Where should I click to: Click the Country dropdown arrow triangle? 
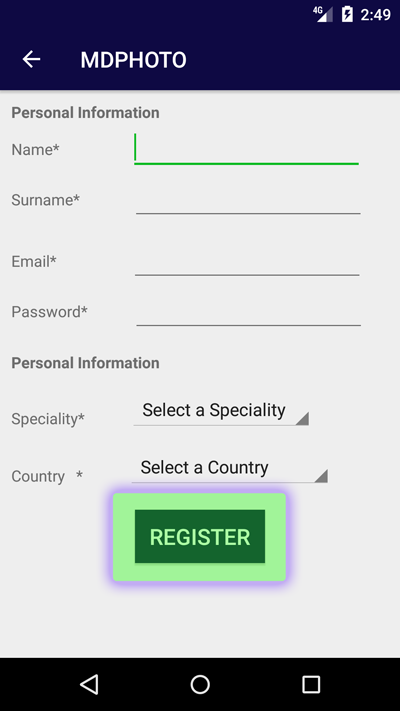(x=321, y=476)
